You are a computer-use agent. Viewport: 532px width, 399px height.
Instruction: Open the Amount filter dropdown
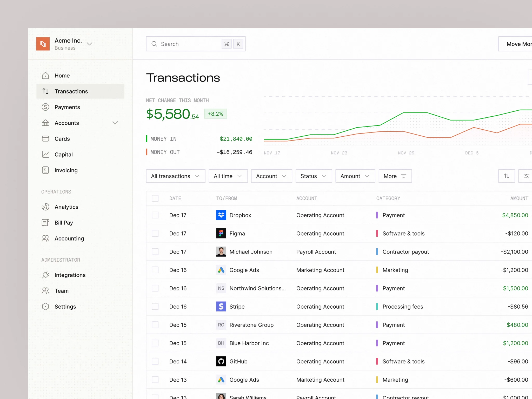pos(355,176)
